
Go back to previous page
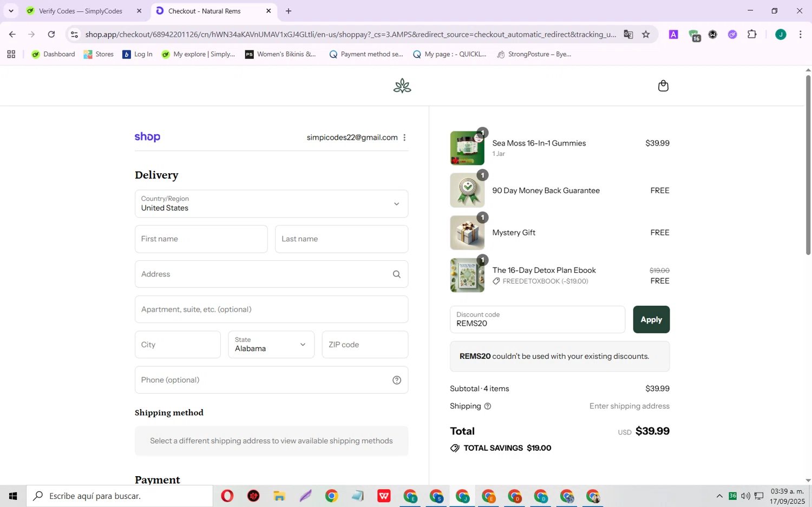pos(12,35)
